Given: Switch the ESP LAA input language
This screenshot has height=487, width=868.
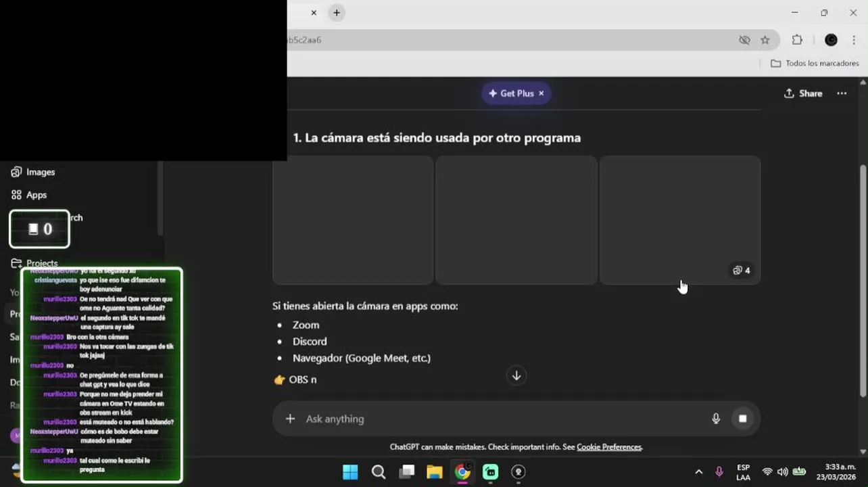Looking at the screenshot, I should [x=743, y=472].
